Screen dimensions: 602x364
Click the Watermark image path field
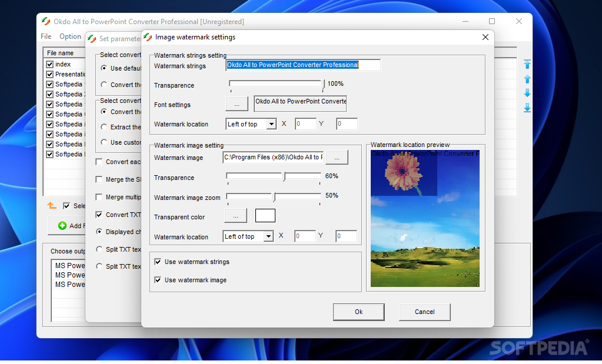(x=273, y=157)
